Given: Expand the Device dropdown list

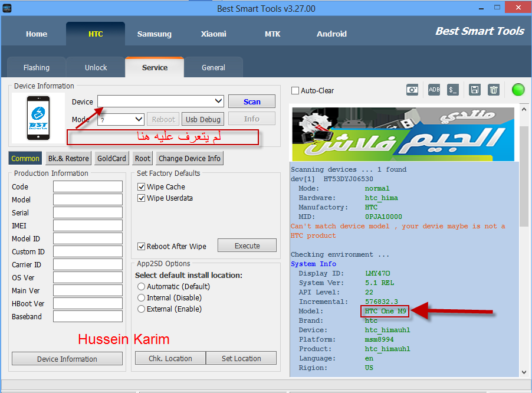Looking at the screenshot, I should point(218,101).
